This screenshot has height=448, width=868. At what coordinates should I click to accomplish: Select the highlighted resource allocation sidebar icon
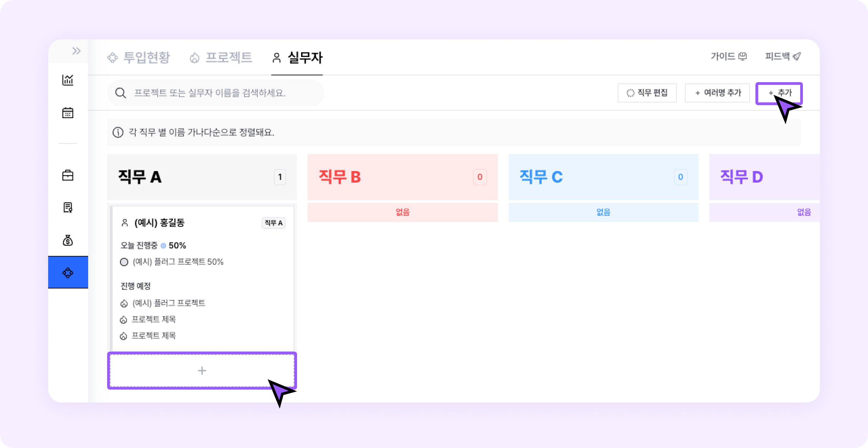pyautogui.click(x=68, y=273)
